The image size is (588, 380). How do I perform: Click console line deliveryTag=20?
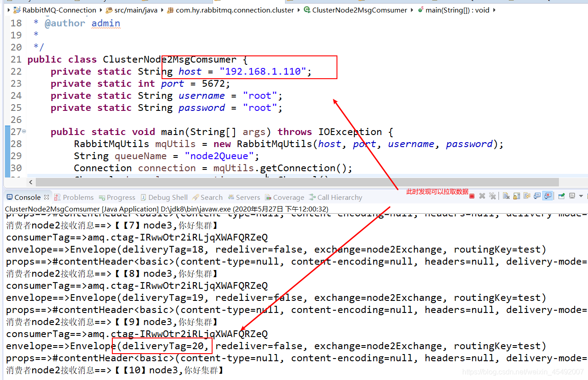click(x=276, y=346)
